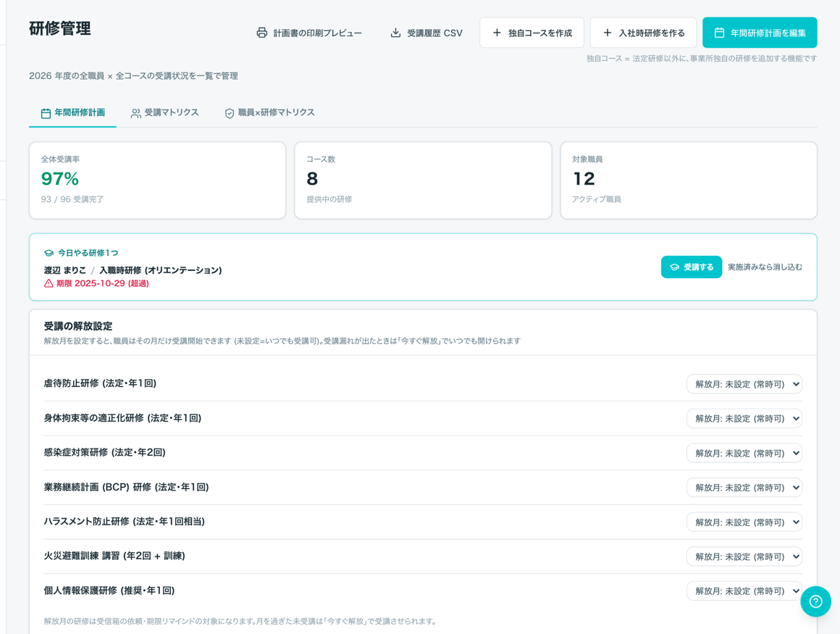The height and width of the screenshot is (634, 840).
Task: Click the 今日やる研修1つ label
Action: click(x=88, y=253)
